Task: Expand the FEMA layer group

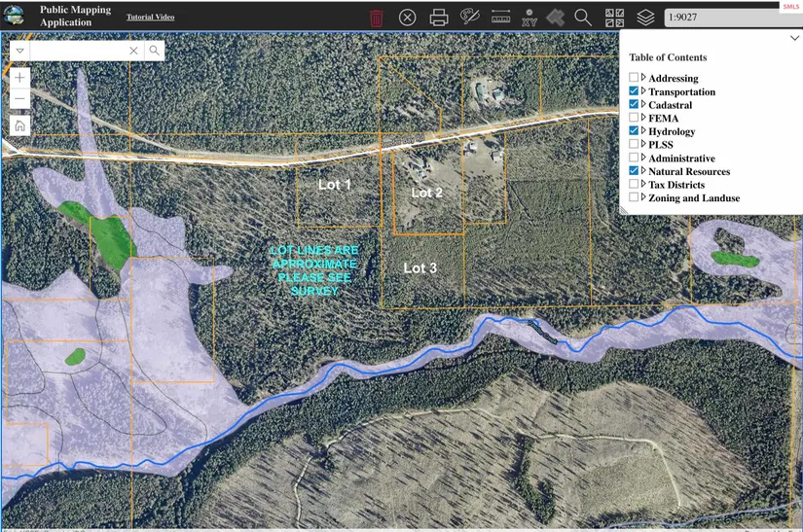Action: point(643,117)
